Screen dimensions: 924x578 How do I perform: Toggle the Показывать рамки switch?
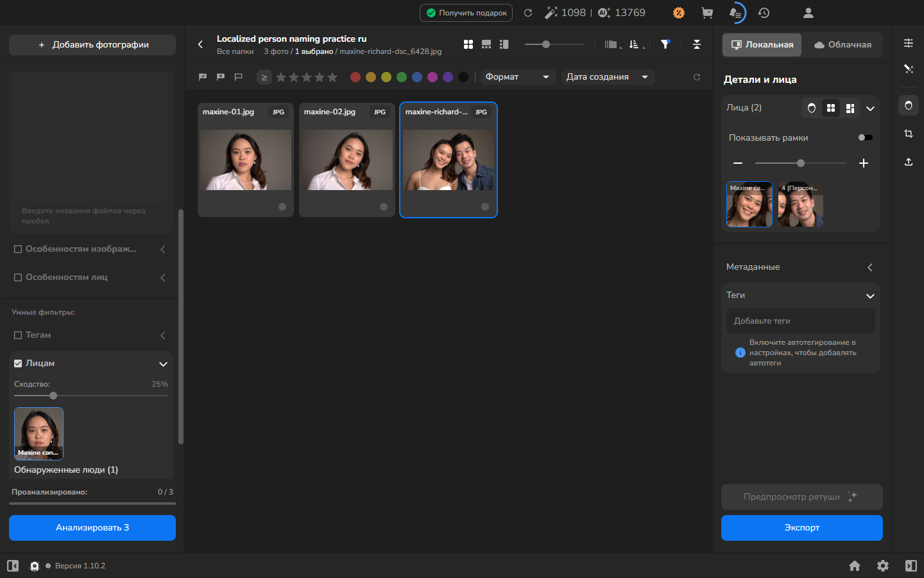pyautogui.click(x=865, y=137)
